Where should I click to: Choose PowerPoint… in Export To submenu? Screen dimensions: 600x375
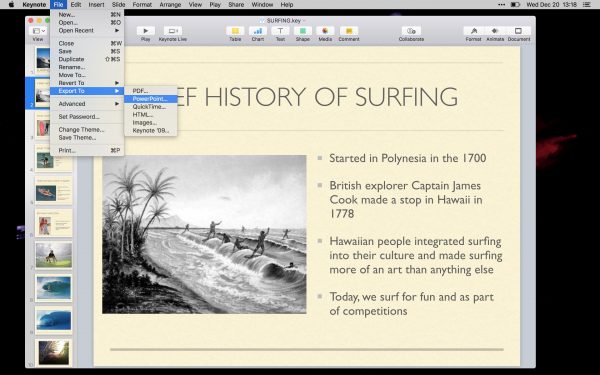coord(151,99)
